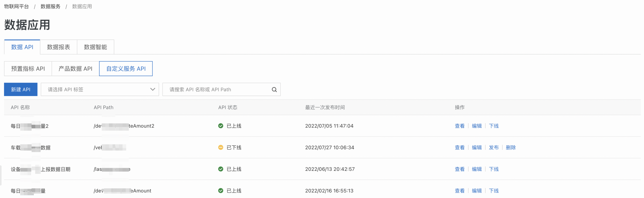Click 下线 for the 2022/07/05 row
The width and height of the screenshot is (644, 198).
(494, 126)
